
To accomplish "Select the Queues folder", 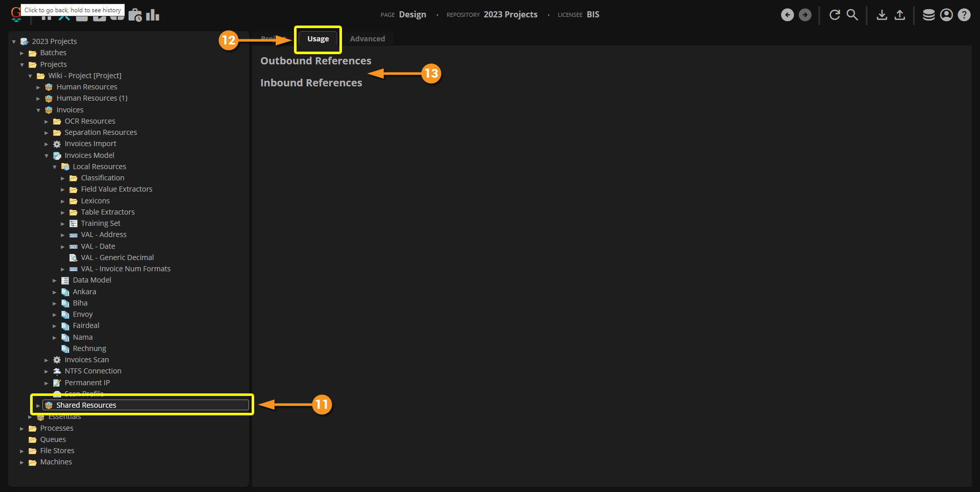I will tap(53, 439).
